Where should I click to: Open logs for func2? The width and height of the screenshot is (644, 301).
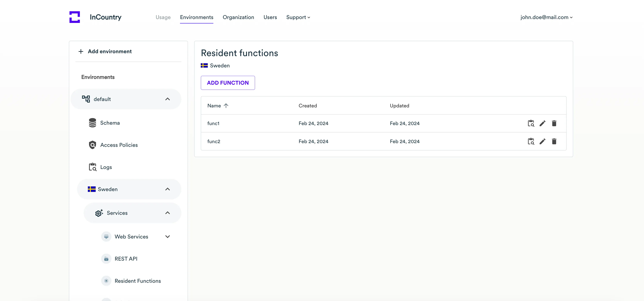(x=531, y=141)
